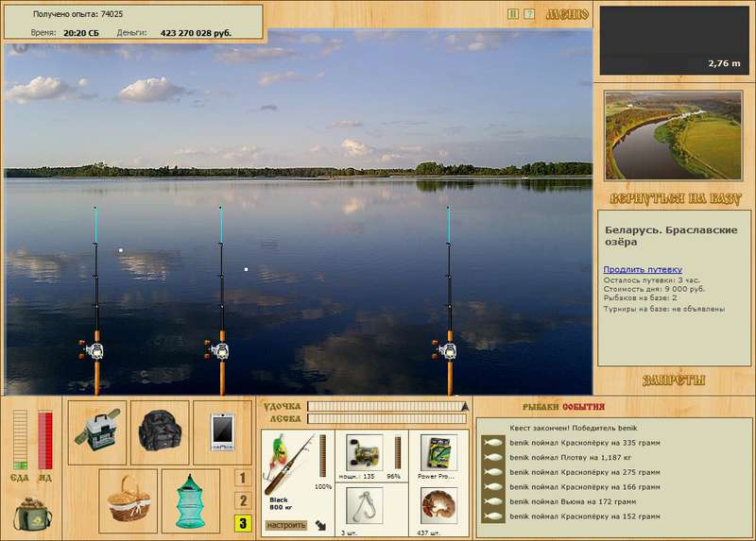Screen dimensions: 756x541
Task: Click the red ИД level bar
Action: pos(45,439)
